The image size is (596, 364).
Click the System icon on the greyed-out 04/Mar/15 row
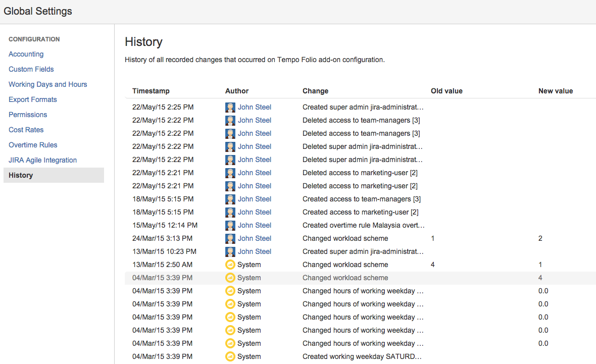[x=230, y=278]
